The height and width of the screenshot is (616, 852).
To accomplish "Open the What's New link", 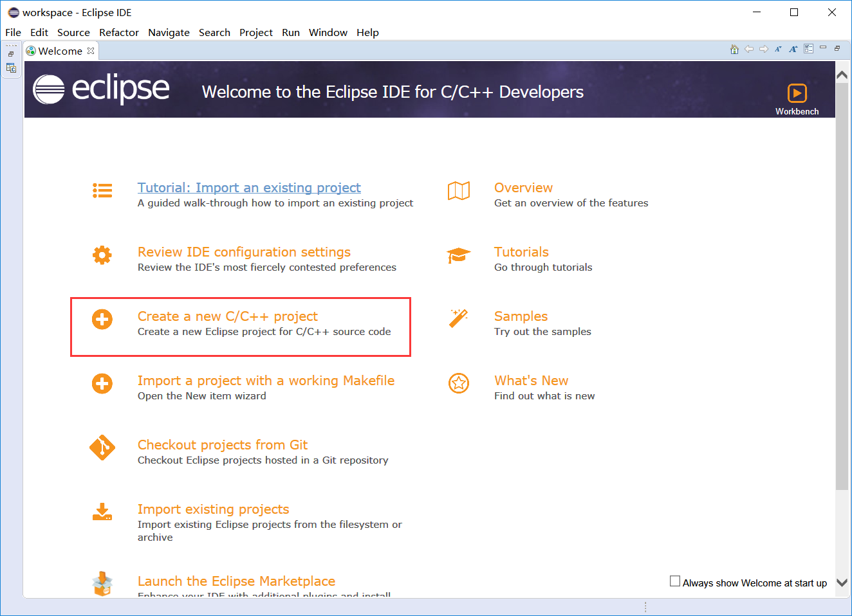I will [x=531, y=381].
